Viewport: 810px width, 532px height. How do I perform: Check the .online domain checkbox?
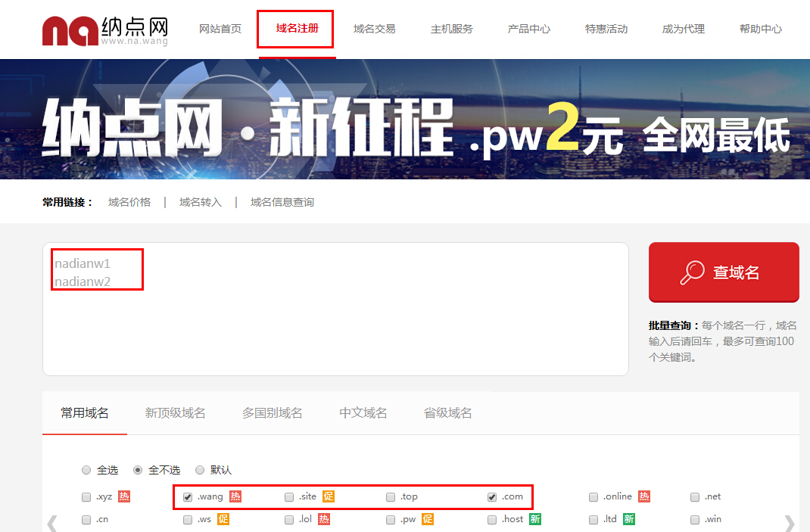tap(593, 497)
